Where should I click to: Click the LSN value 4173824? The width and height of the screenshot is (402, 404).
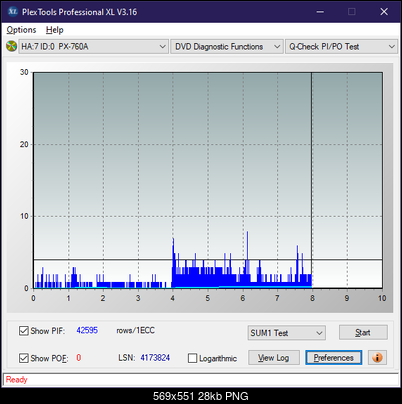pyautogui.click(x=155, y=358)
